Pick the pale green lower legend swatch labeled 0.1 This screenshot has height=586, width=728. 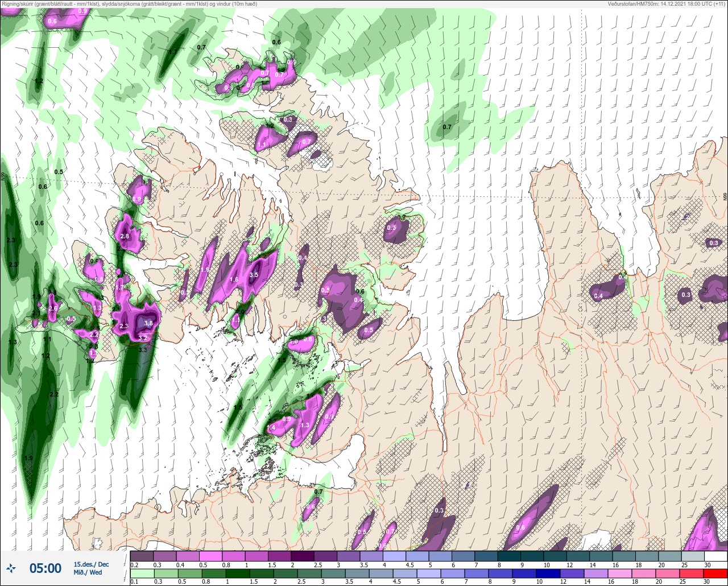tap(142, 573)
